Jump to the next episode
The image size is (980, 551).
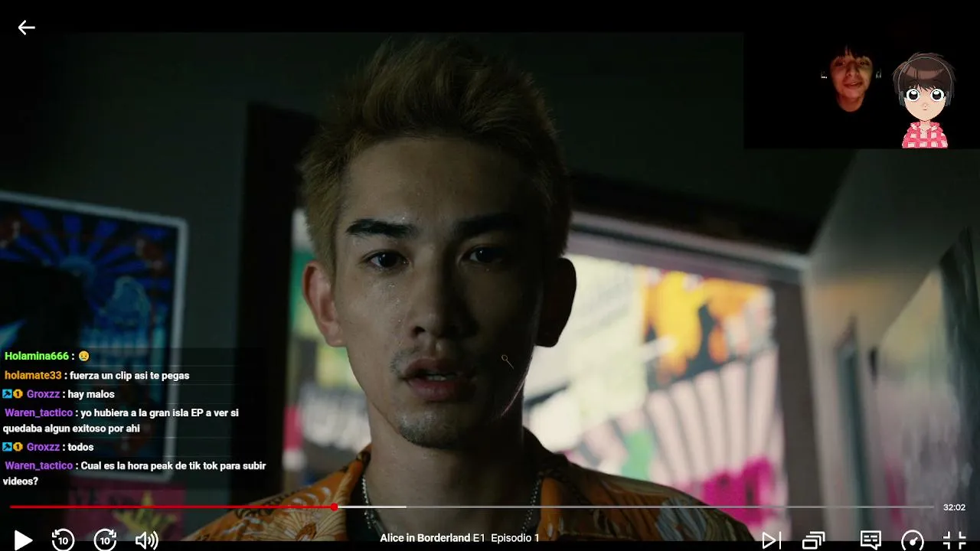pos(772,540)
